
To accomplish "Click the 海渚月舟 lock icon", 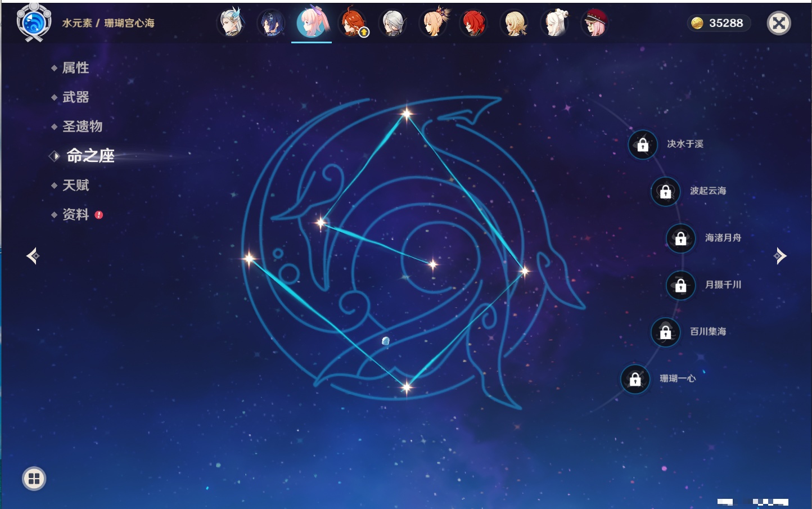I will point(680,238).
